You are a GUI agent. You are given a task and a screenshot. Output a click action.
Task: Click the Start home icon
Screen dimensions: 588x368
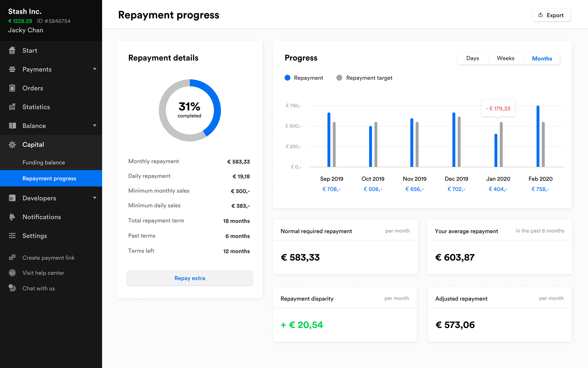coord(12,51)
